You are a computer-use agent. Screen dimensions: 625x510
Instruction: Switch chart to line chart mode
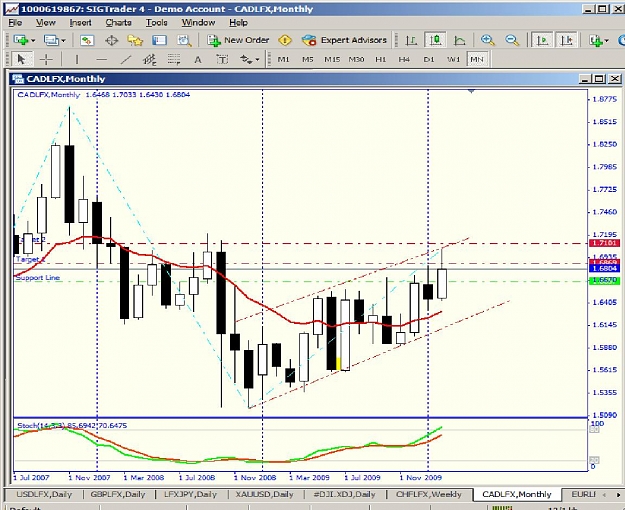pyautogui.click(x=460, y=40)
